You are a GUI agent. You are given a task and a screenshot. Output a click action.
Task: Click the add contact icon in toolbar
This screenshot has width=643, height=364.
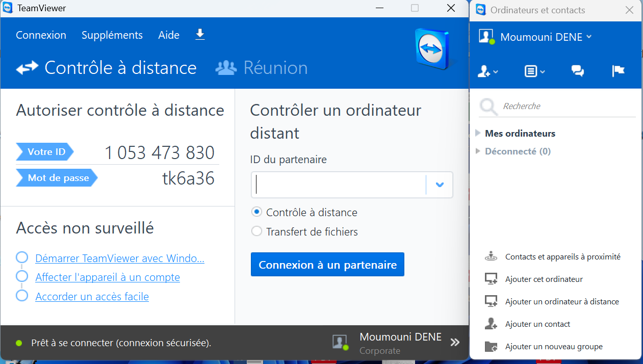487,71
